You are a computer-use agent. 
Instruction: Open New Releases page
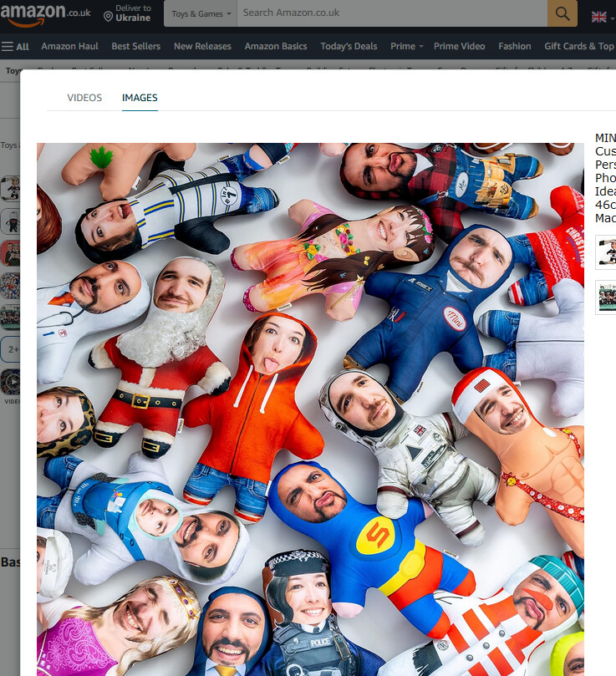click(202, 46)
